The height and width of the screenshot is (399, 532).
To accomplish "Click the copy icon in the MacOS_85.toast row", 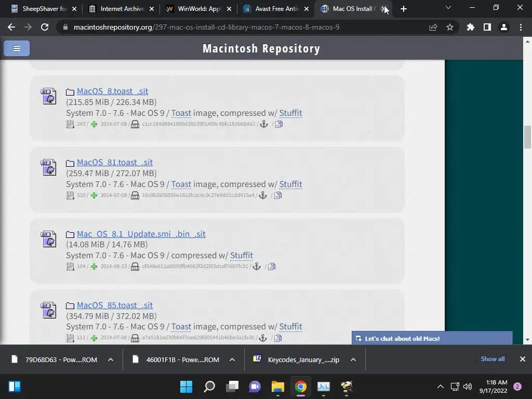I will point(278,338).
